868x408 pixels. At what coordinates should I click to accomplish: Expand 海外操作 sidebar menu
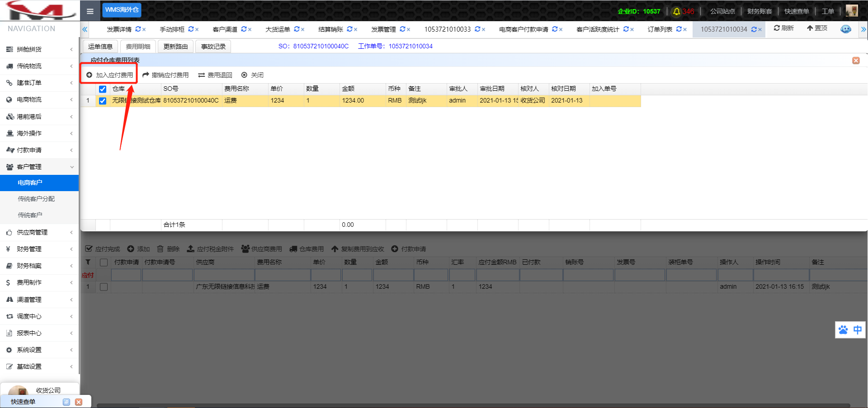[39, 133]
